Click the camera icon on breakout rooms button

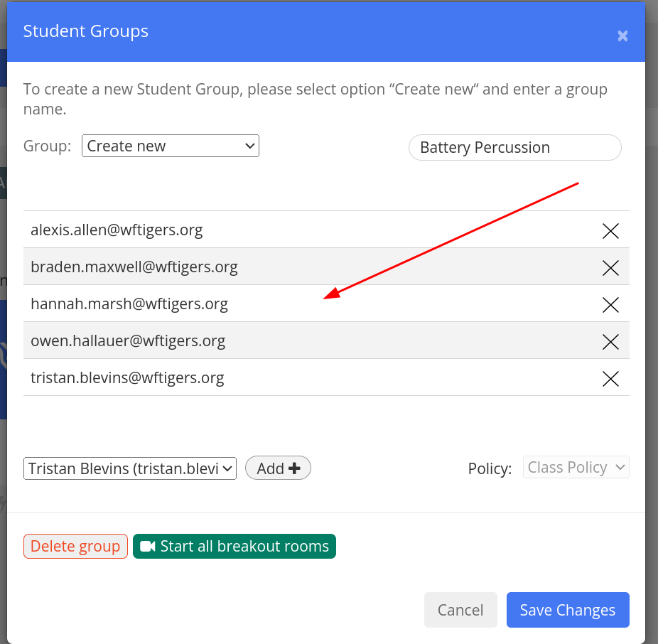pyautogui.click(x=147, y=546)
